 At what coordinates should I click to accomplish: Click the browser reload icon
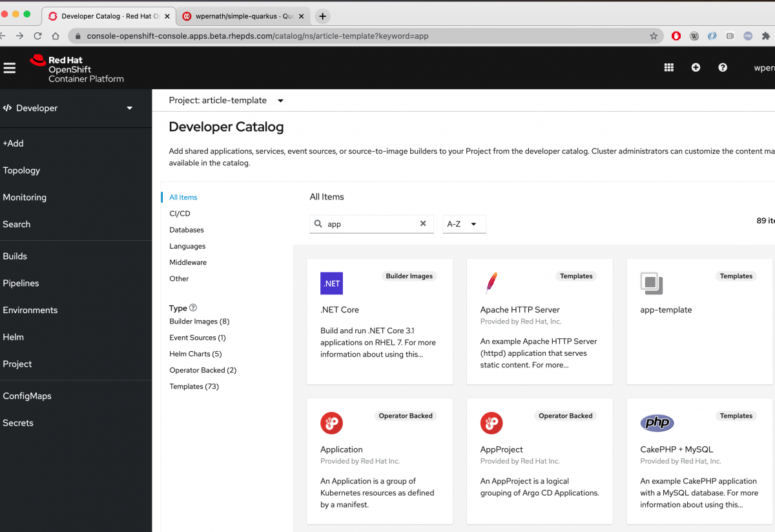click(37, 36)
